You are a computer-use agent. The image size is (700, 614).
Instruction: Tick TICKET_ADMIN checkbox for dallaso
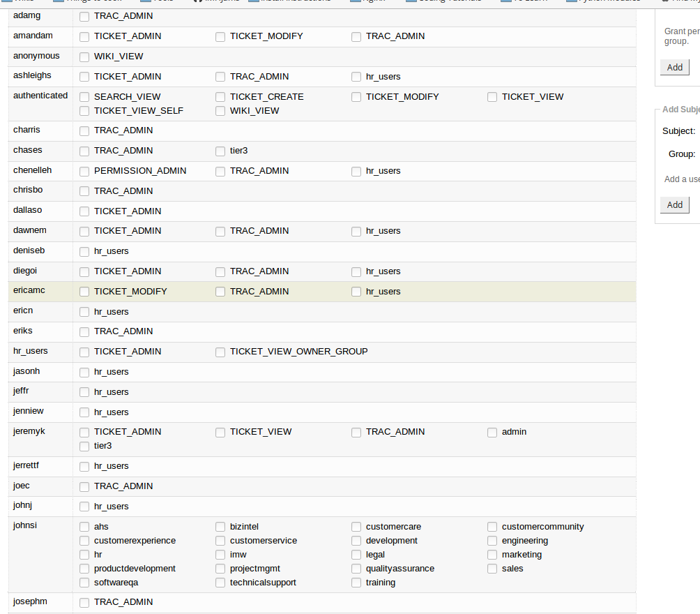(84, 211)
